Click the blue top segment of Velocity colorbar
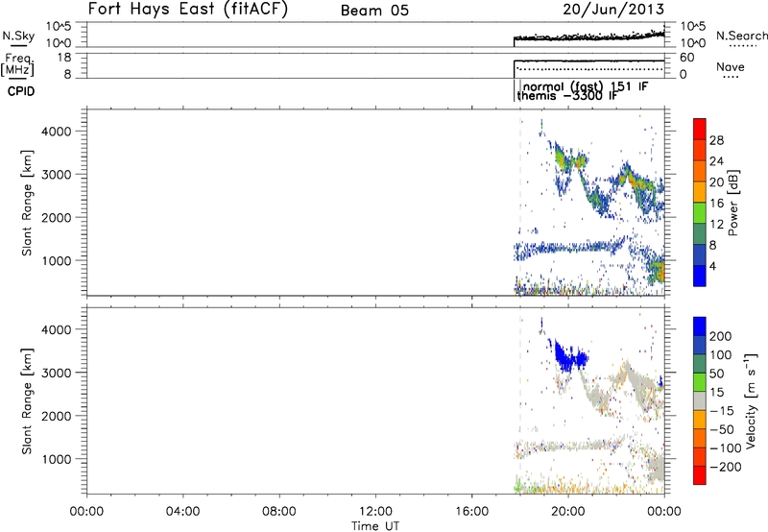Screen dimensions: 768x532 click(700, 326)
